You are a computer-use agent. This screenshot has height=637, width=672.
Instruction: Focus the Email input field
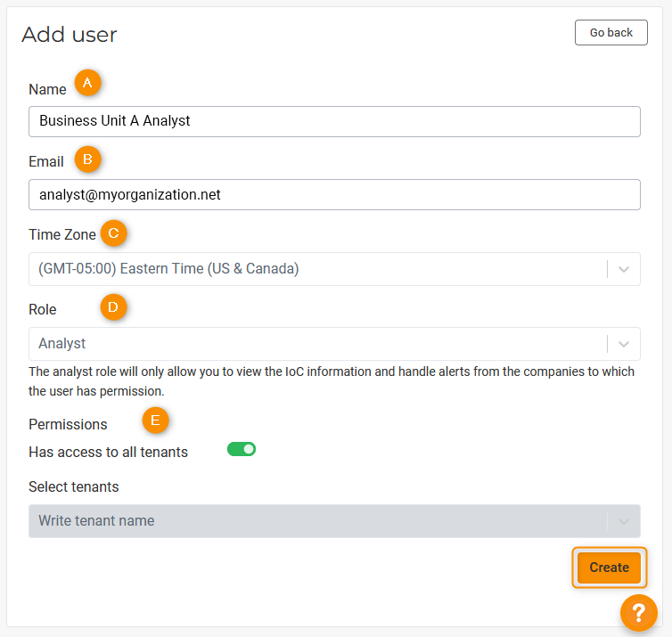tap(334, 195)
